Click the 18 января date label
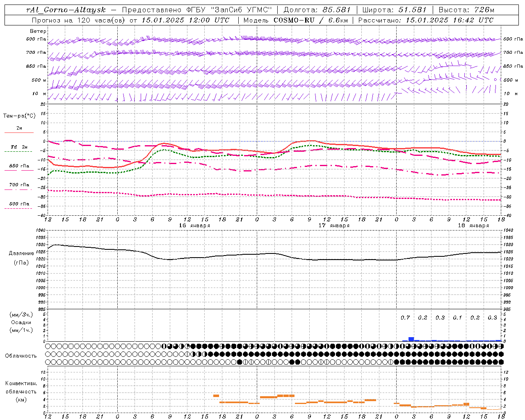Viewport: 525px width, 420px height. (473, 226)
